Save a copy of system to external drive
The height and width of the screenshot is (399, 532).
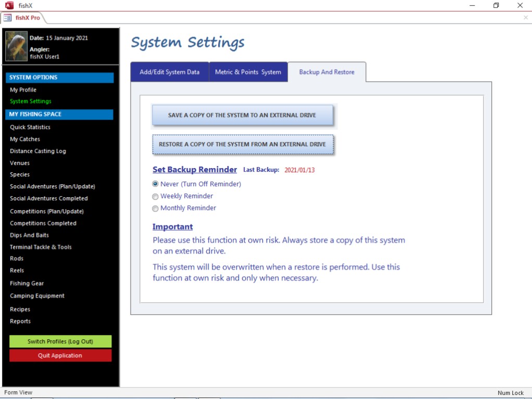click(242, 115)
